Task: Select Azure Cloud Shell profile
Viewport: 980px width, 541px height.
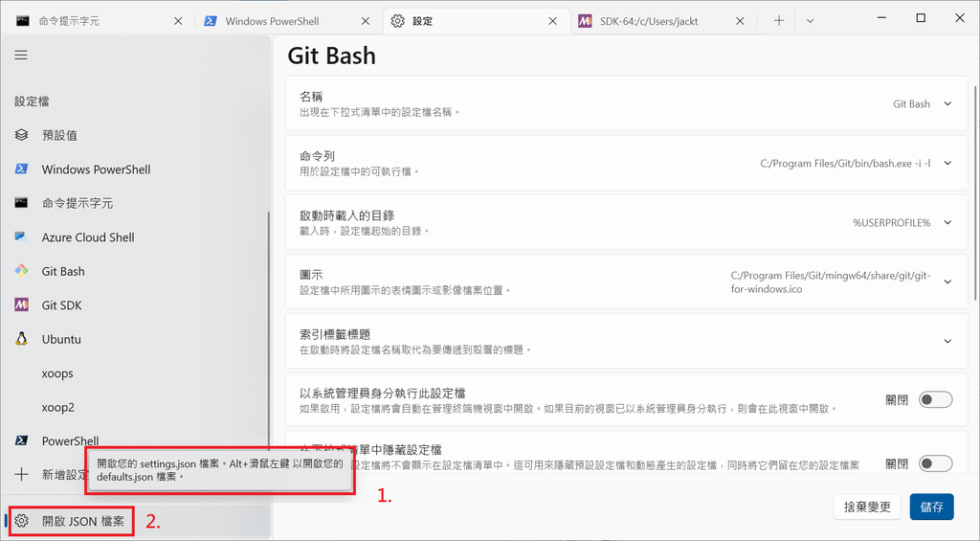Action: click(x=135, y=237)
